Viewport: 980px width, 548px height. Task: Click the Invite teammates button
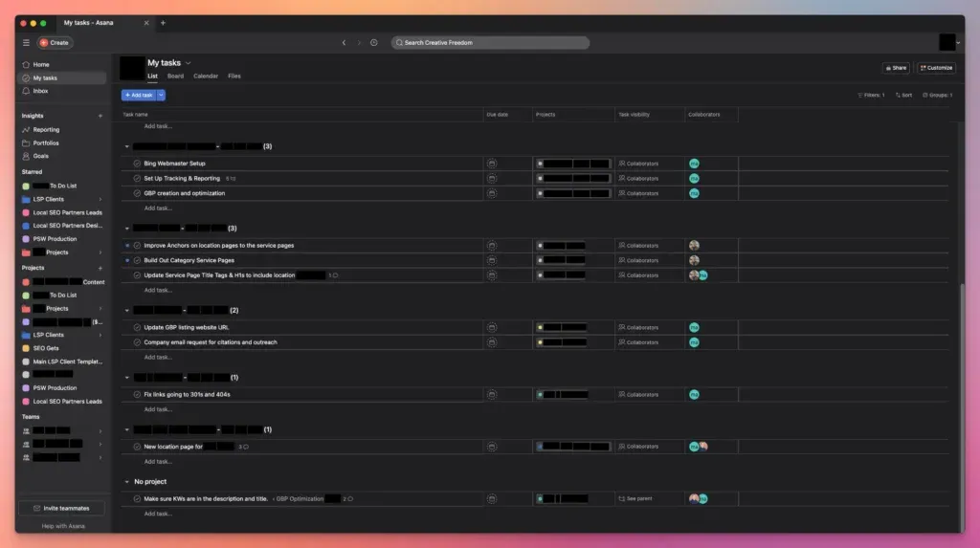click(x=61, y=508)
